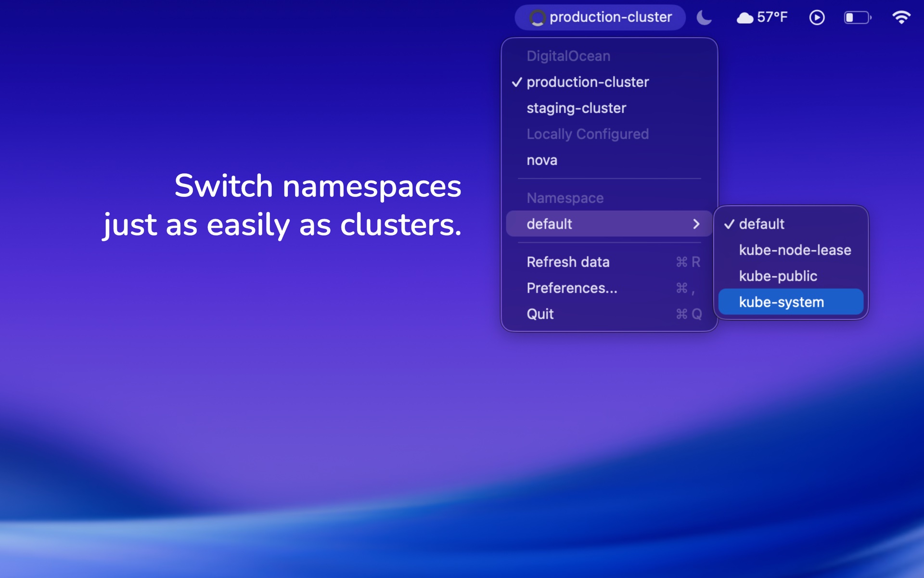Open the battery status icon
Viewport: 924px width, 578px height.
tap(858, 18)
